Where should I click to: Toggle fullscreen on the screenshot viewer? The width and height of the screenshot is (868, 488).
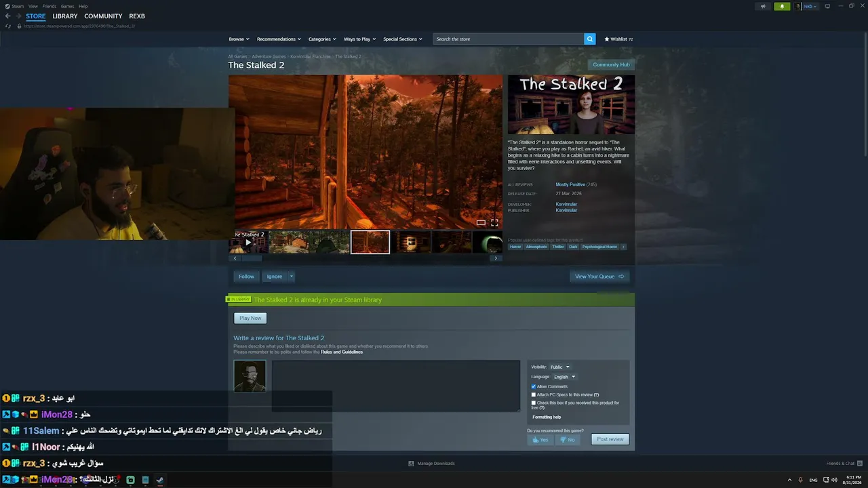click(x=494, y=222)
